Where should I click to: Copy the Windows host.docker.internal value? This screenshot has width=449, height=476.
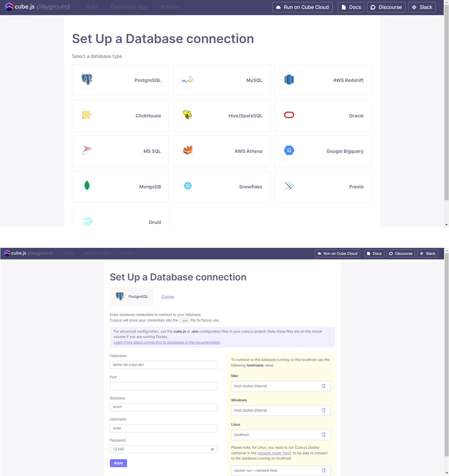pyautogui.click(x=324, y=411)
